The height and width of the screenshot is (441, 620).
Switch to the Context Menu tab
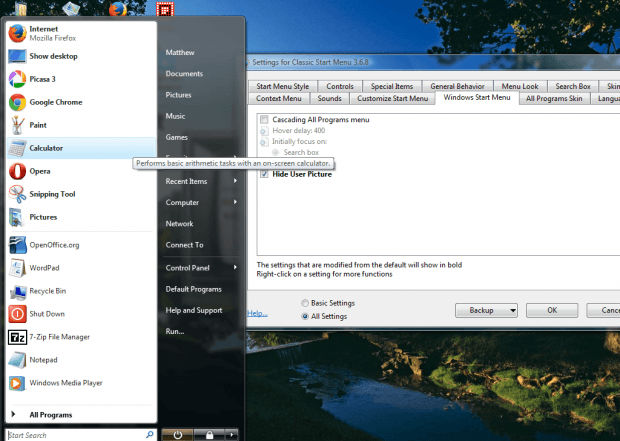point(279,98)
